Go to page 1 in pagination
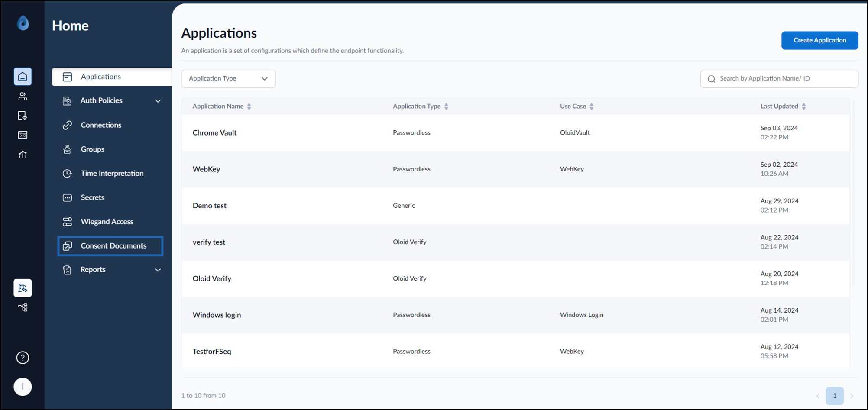This screenshot has height=410, width=868. (x=835, y=396)
